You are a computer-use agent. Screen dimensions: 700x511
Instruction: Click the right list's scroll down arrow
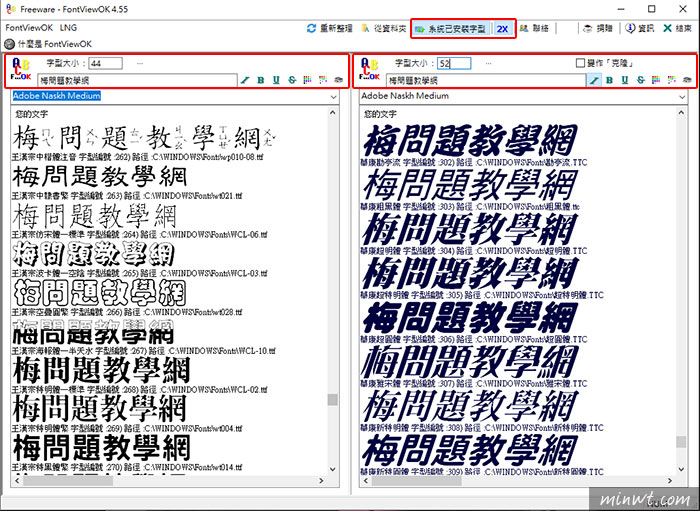681,469
